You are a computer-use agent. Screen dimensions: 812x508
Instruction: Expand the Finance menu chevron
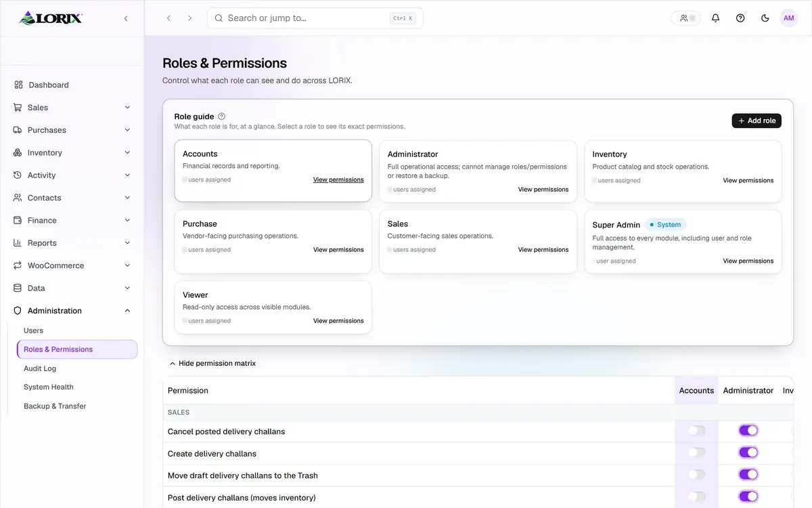click(127, 220)
